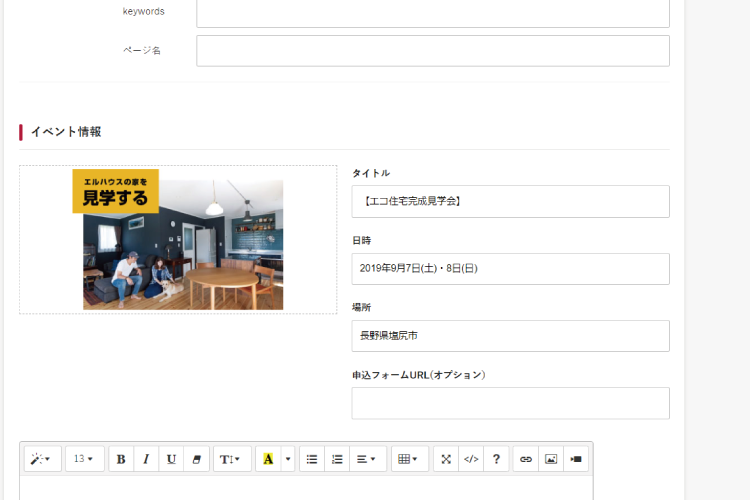750x500 pixels.
Task: Click the keywords label
Action: click(x=143, y=11)
